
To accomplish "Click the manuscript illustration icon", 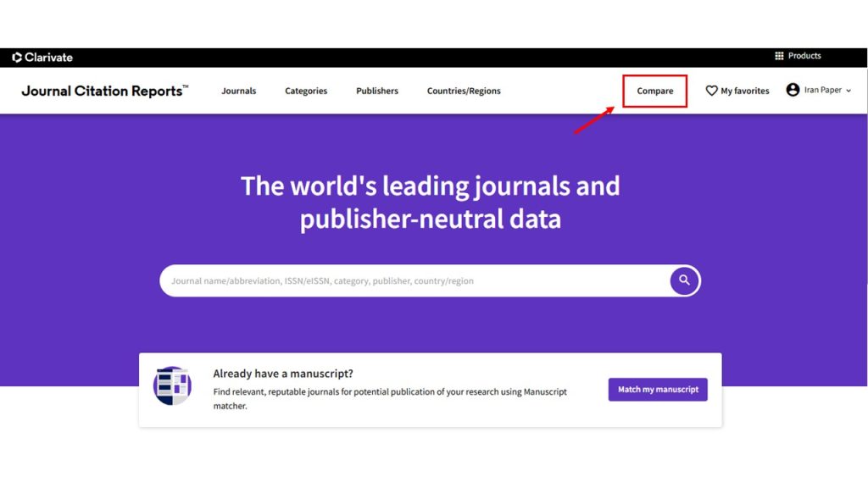I will [x=172, y=385].
